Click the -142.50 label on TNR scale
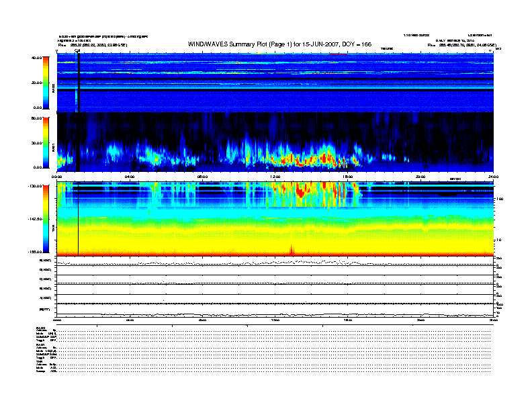 [36, 219]
